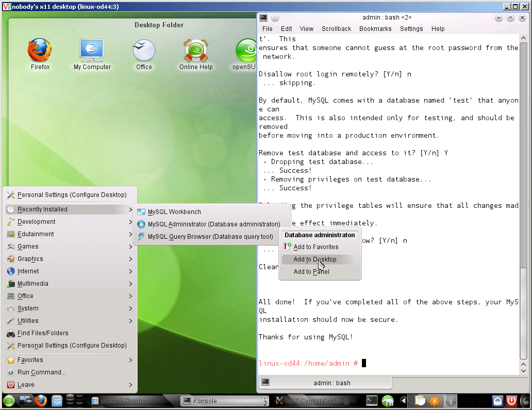Select MySQL Administrator entry in submenu
532x410 pixels.
coord(212,224)
